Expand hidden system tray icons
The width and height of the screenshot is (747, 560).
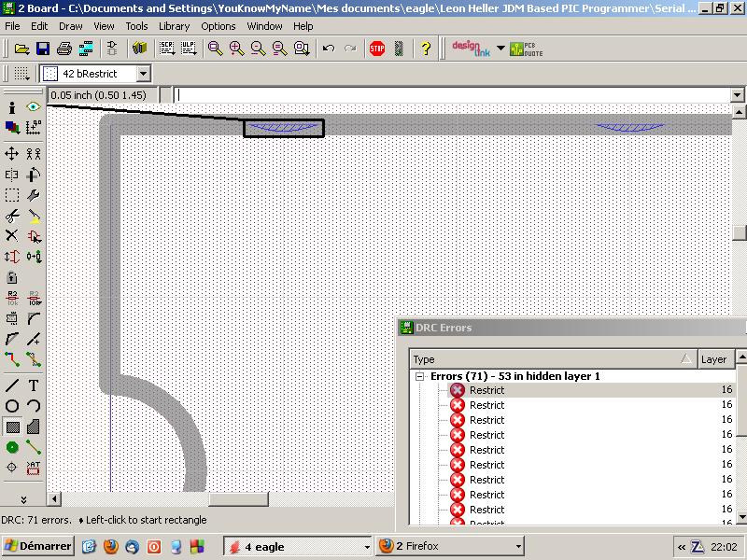[682, 547]
